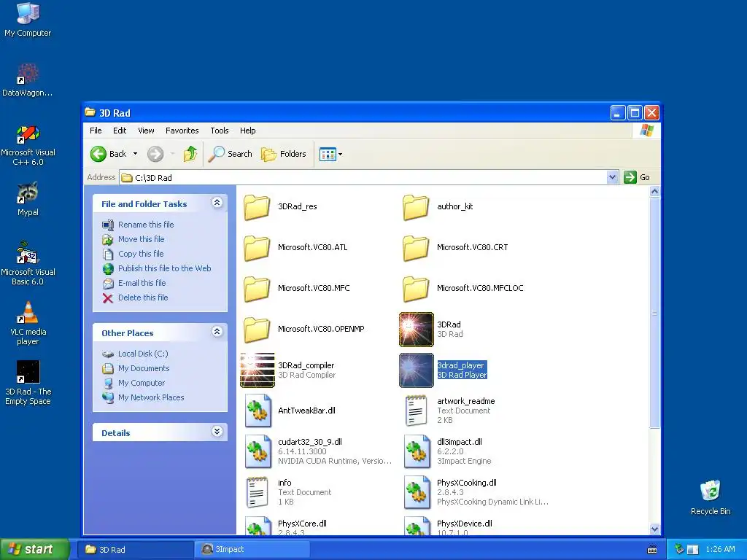Select the artwork_readme text document icon
The height and width of the screenshot is (560, 747).
click(416, 411)
